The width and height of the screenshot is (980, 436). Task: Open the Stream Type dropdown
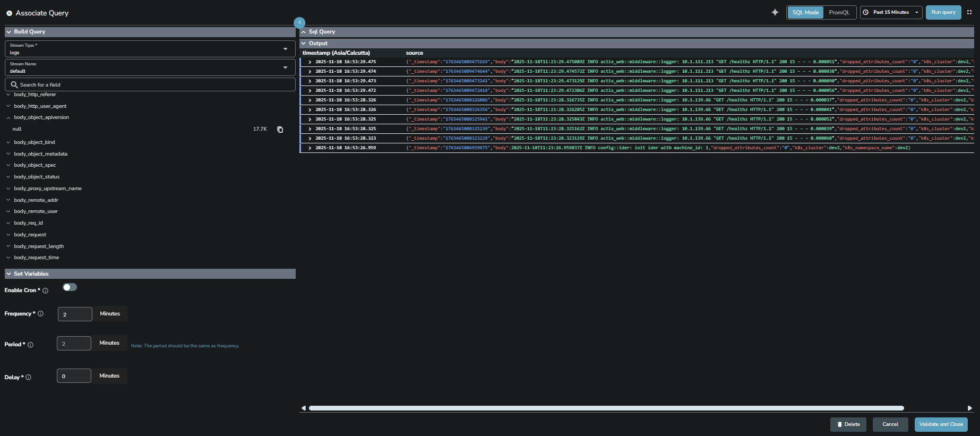[x=150, y=49]
